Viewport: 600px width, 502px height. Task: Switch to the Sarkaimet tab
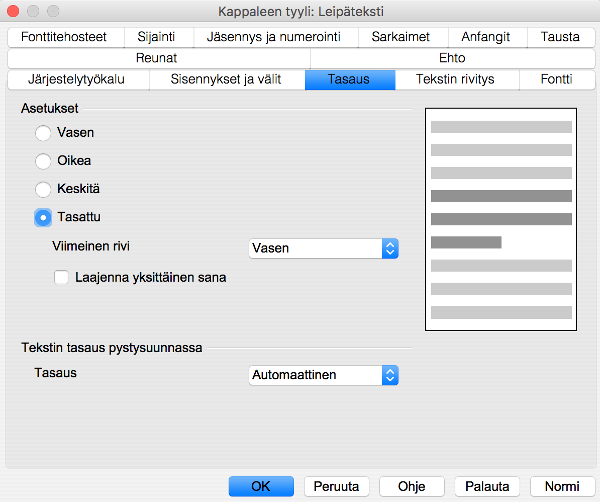click(x=403, y=37)
